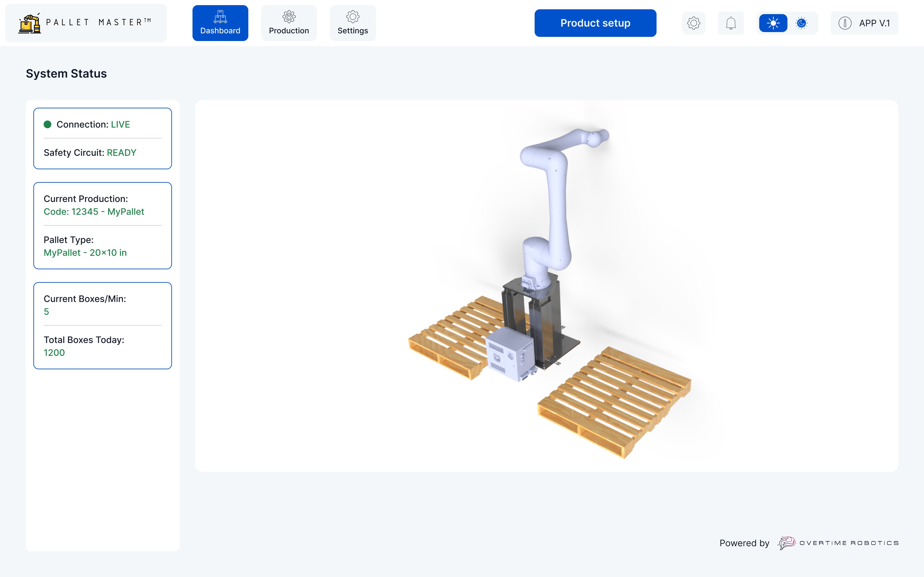Switch to the Production tab
Viewport: 924px width, 577px height.
289,23
